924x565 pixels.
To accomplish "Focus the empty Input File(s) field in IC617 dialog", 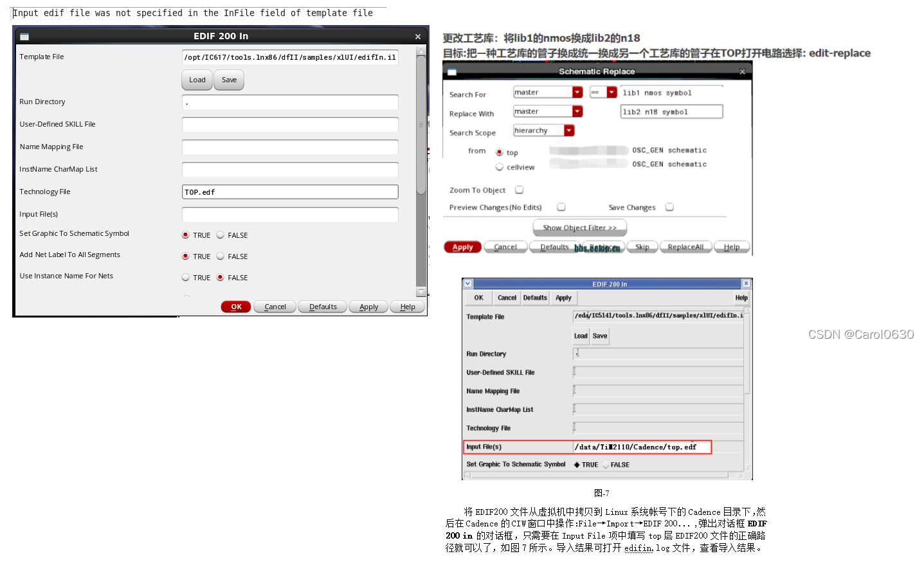I will click(x=290, y=214).
